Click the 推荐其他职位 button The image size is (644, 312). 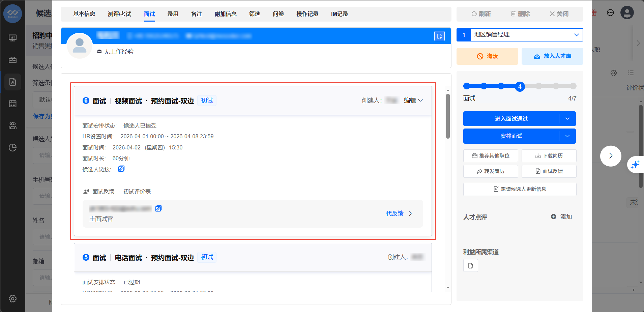(491, 156)
